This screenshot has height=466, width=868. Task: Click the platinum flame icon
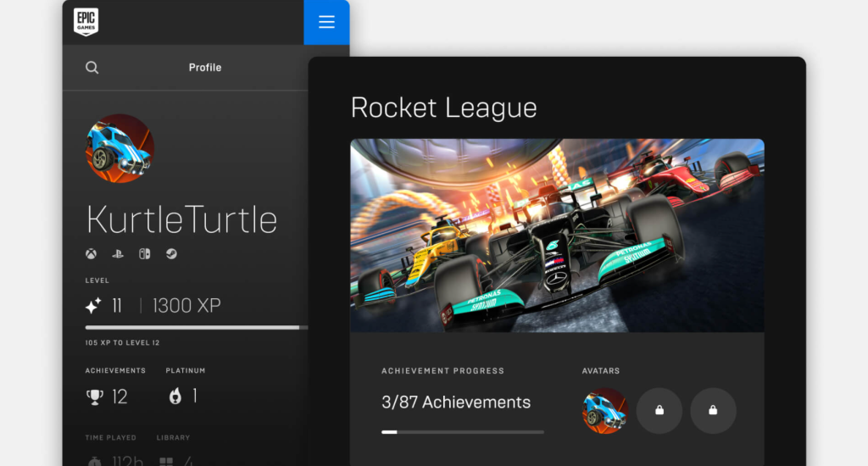175,396
